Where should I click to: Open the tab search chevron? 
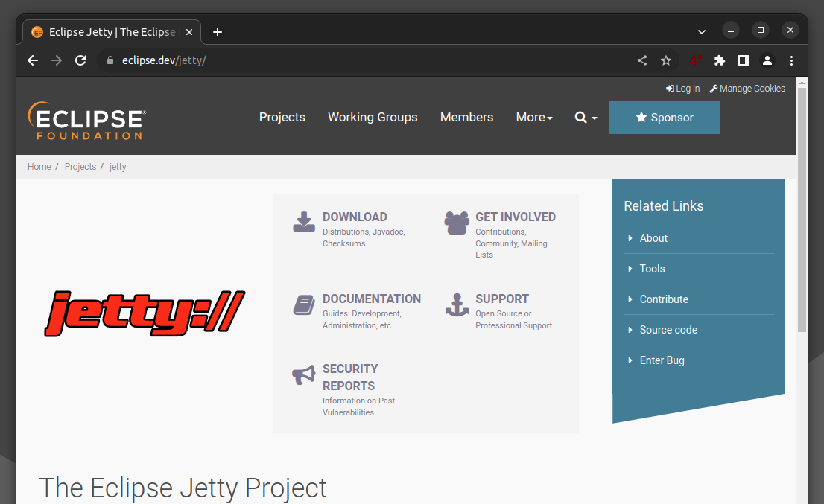tap(701, 31)
